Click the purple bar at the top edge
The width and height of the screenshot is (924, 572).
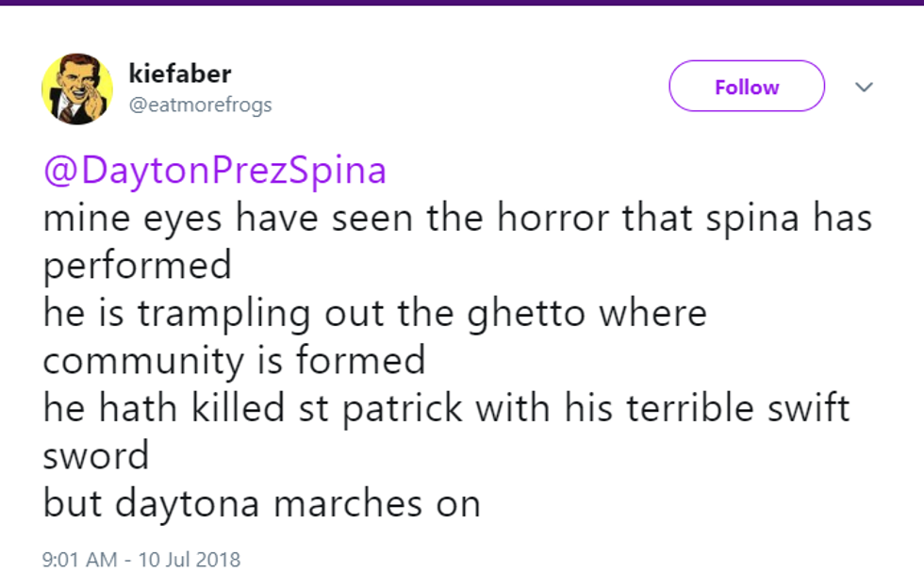coord(462,3)
